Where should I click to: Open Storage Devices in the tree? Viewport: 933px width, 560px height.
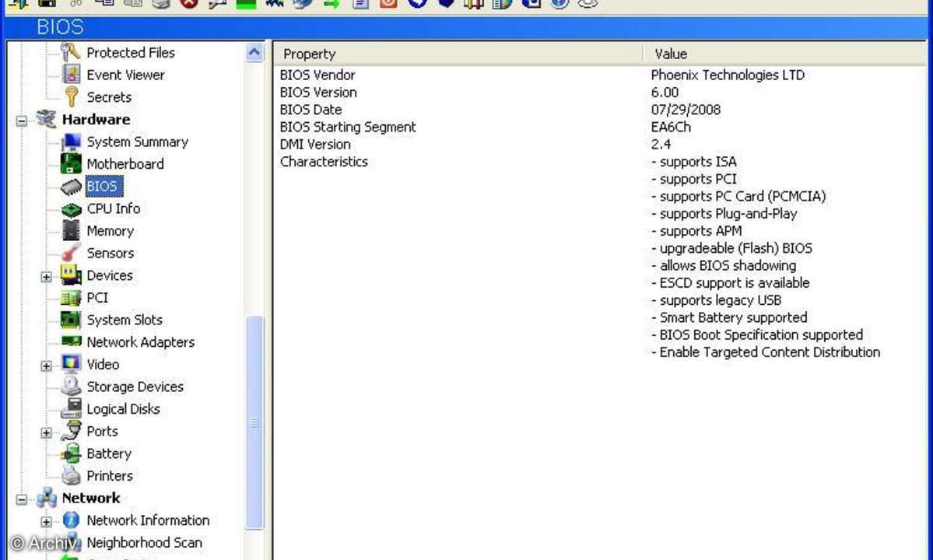[135, 387]
